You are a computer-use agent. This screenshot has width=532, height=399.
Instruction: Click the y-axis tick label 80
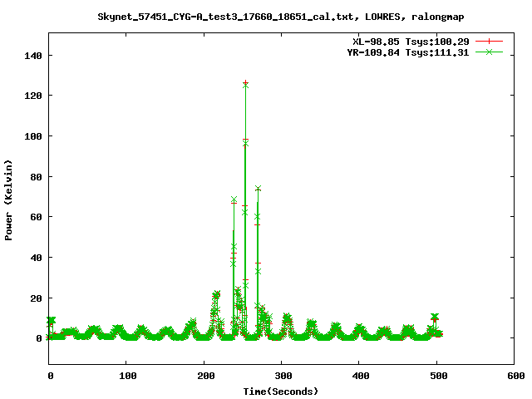coord(37,177)
